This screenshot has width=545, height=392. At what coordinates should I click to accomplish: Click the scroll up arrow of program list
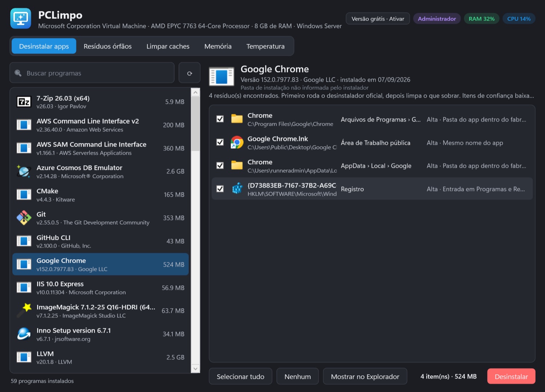[x=195, y=93]
